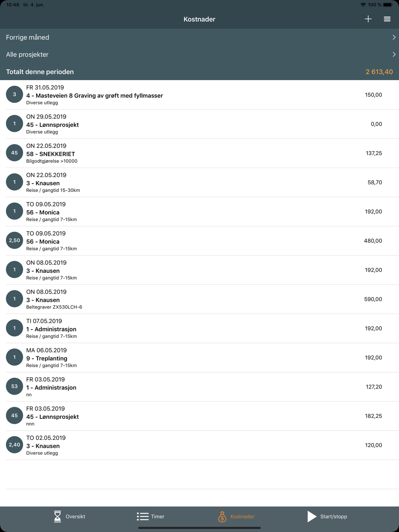Image resolution: width=399 pixels, height=532 pixels.
Task: Tap the hourglass Oversikt icon
Action: [57, 516]
